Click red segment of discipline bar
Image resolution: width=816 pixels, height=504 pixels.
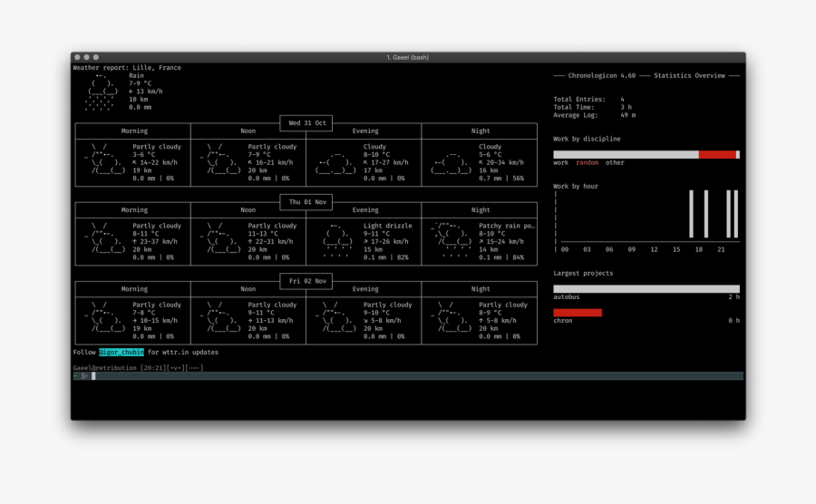[x=716, y=155]
